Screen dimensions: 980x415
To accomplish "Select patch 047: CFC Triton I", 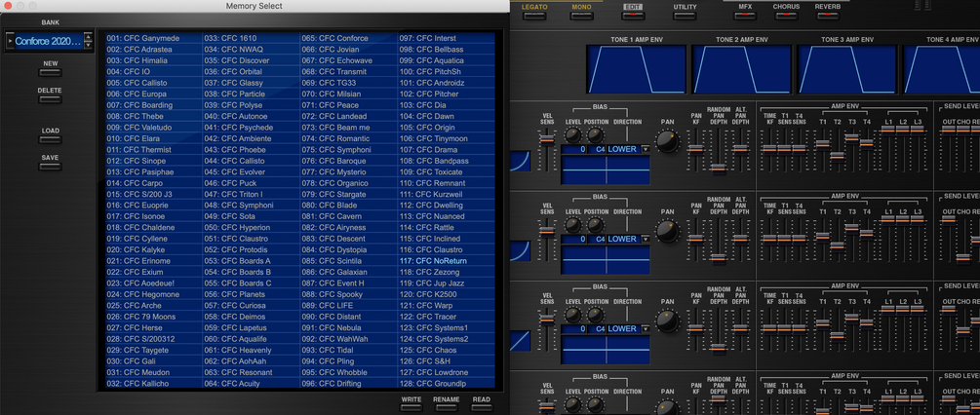I will (252, 194).
